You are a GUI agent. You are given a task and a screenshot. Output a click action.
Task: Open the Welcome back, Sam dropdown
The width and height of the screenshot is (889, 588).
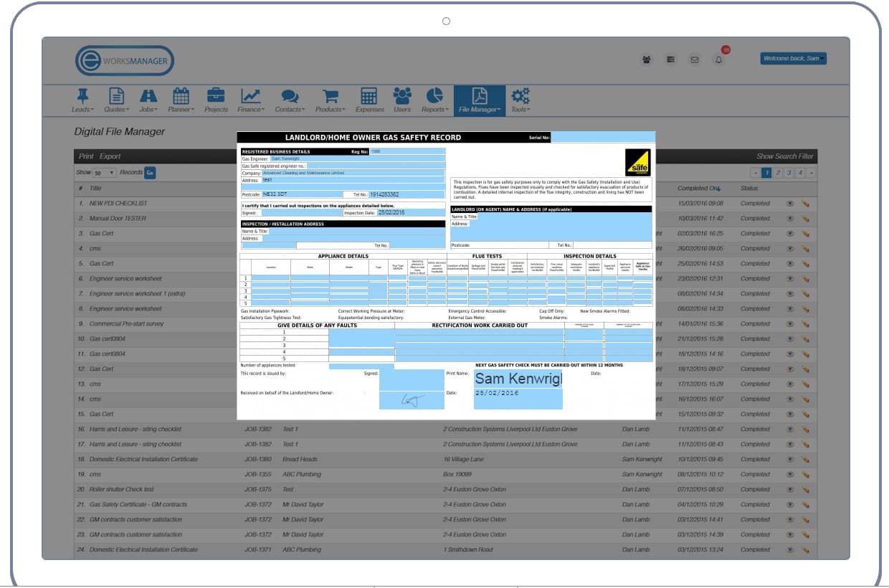coord(793,59)
